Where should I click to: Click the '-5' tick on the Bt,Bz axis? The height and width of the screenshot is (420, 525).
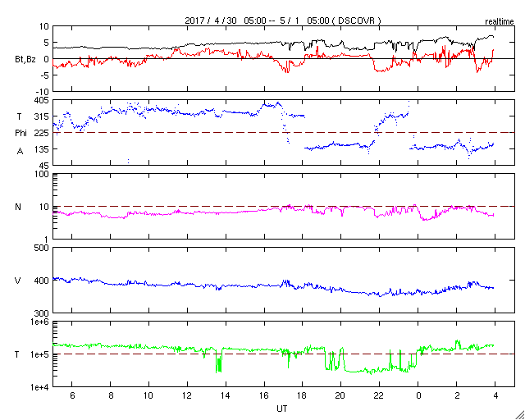tap(44, 75)
